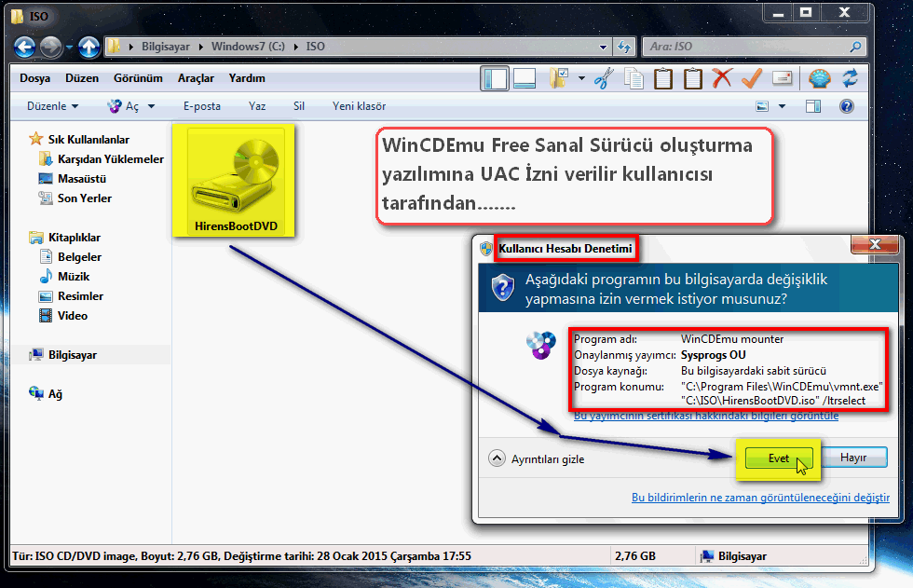
Task: Open the Yardım menu
Action: coord(247,78)
